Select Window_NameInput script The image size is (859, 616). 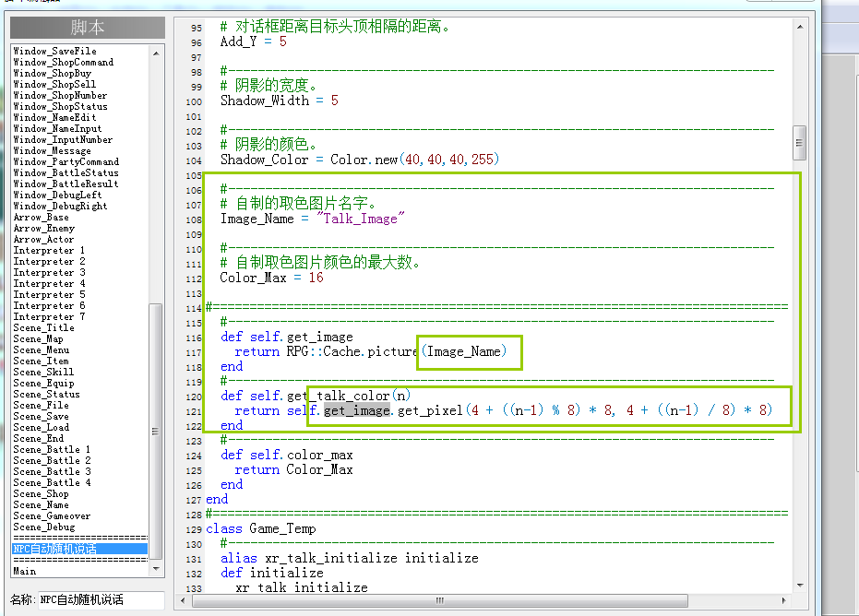tap(57, 128)
